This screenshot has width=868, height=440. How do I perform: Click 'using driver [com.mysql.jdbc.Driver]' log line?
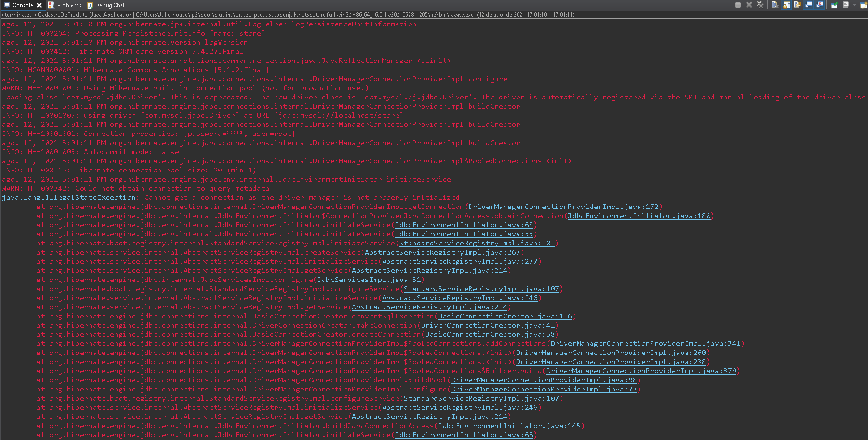click(x=203, y=115)
